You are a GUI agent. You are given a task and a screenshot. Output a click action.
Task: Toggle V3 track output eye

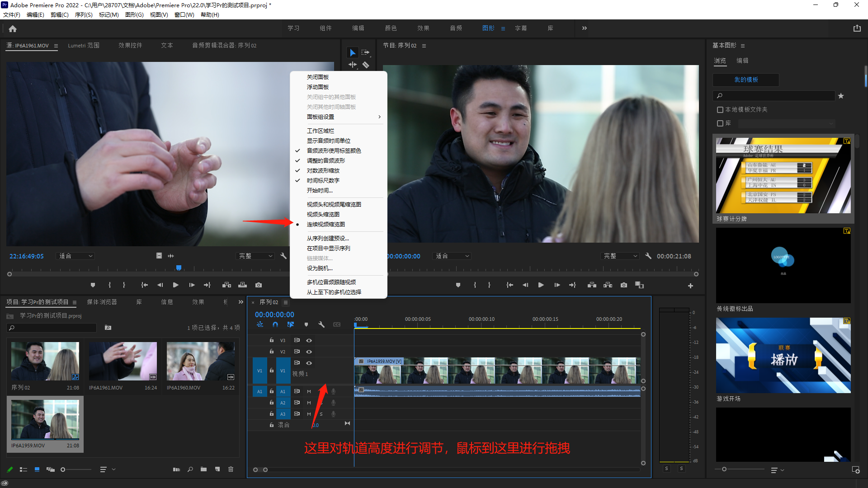click(309, 340)
